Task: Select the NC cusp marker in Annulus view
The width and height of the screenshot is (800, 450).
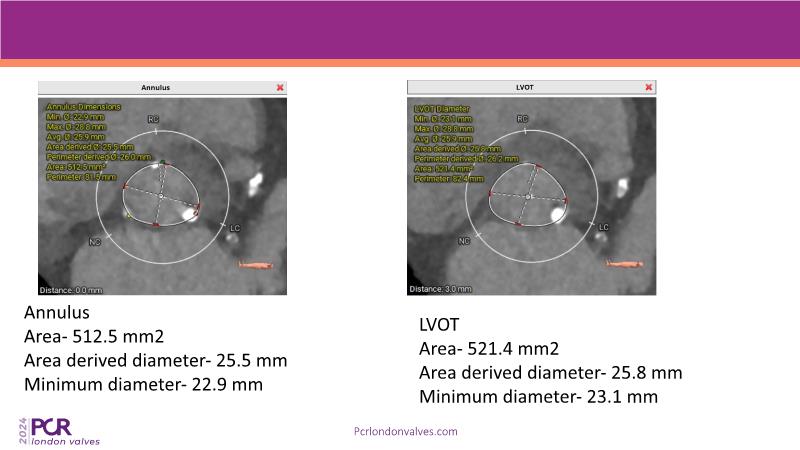Action: [x=96, y=241]
